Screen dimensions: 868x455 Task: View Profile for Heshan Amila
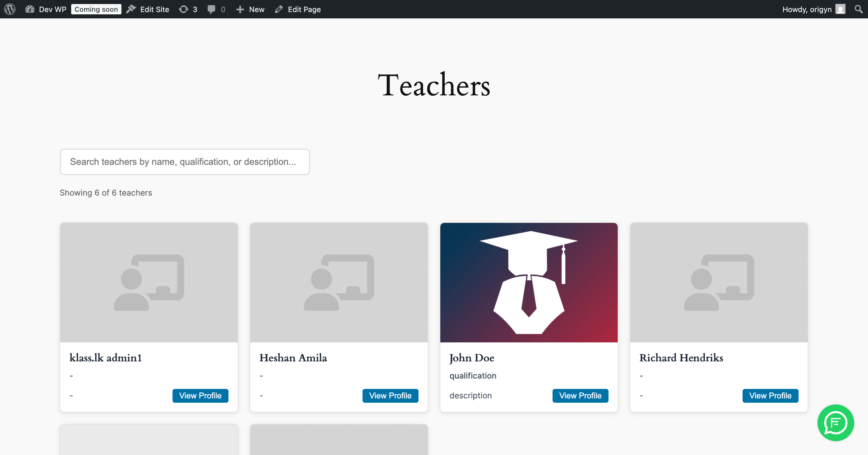(390, 395)
